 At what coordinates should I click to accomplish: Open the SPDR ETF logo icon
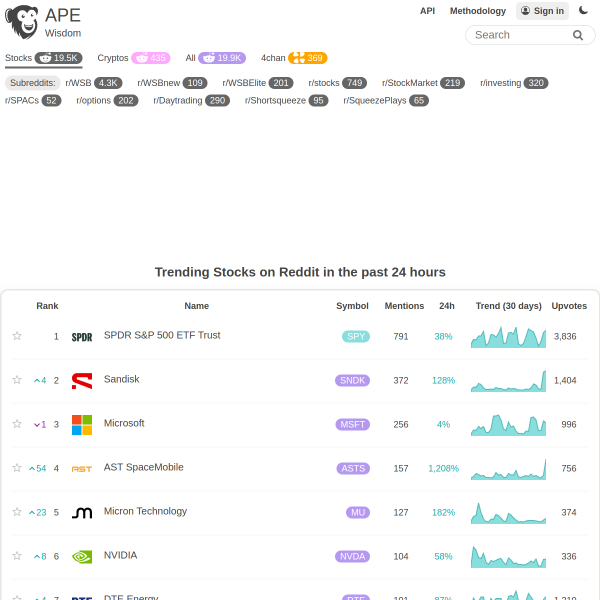pyautogui.click(x=82, y=337)
